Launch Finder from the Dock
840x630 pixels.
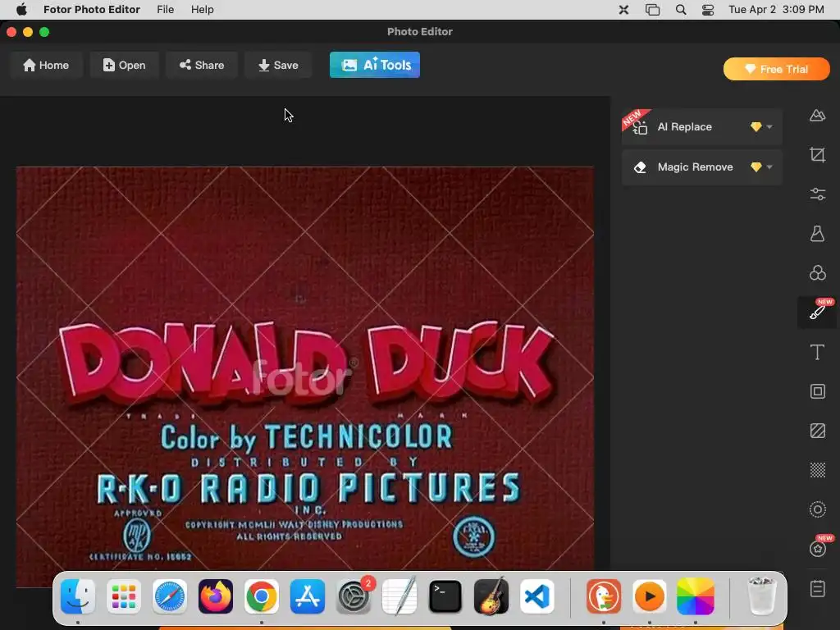pyautogui.click(x=78, y=596)
